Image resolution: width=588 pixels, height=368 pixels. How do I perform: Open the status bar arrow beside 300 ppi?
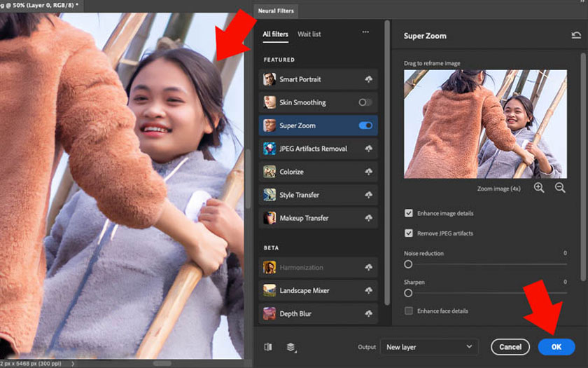click(x=72, y=364)
